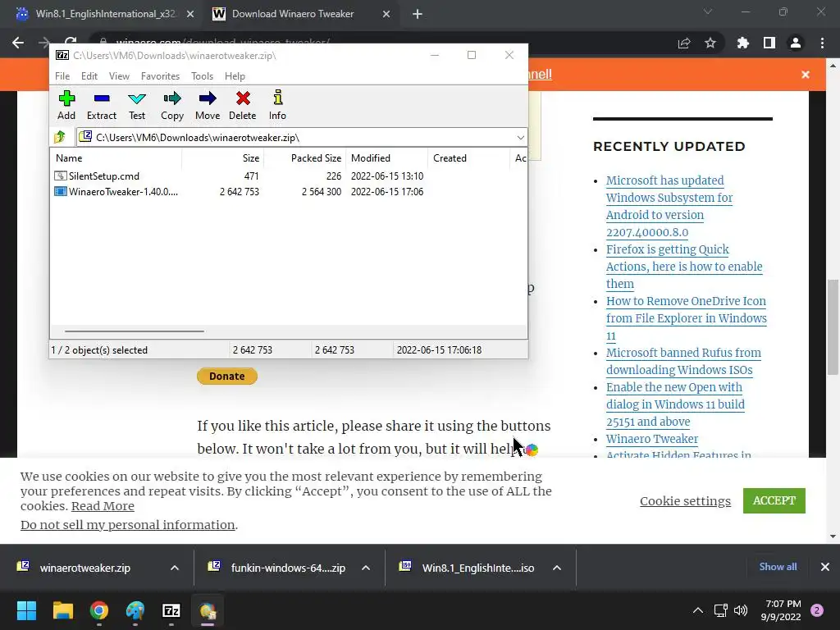Show all downloads
Screen dimensions: 840x630
(x=778, y=567)
